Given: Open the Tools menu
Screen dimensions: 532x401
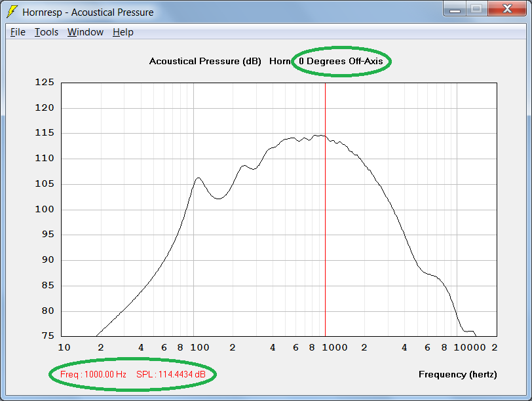Looking at the screenshot, I should 47,32.
